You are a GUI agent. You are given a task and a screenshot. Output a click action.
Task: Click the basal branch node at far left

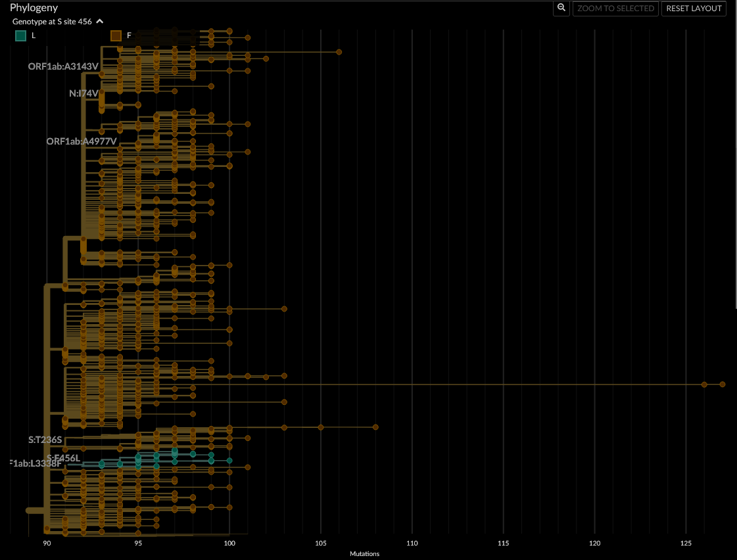[27, 509]
